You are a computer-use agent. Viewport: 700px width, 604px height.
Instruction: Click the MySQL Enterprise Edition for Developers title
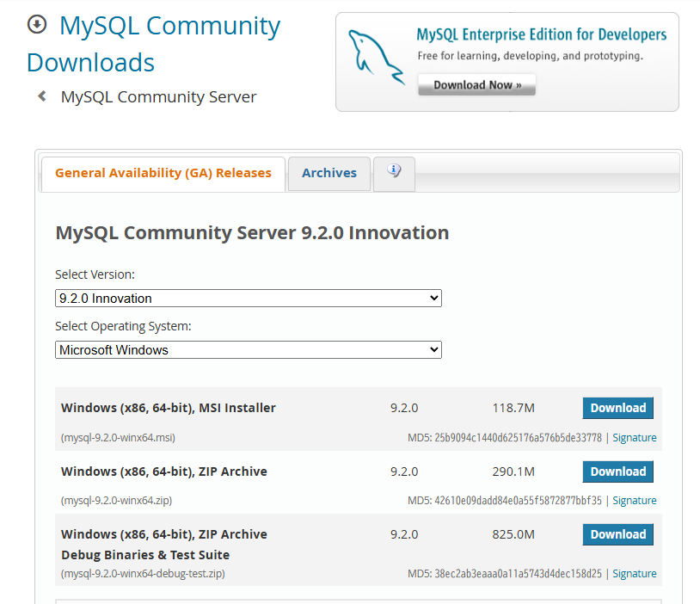click(x=540, y=34)
